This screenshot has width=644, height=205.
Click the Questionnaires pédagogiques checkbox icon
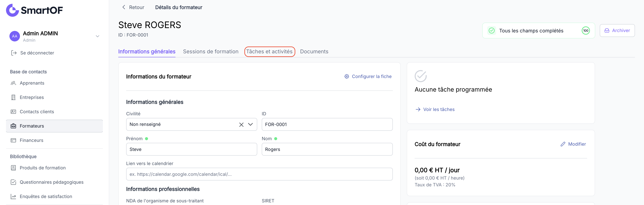[13, 182]
